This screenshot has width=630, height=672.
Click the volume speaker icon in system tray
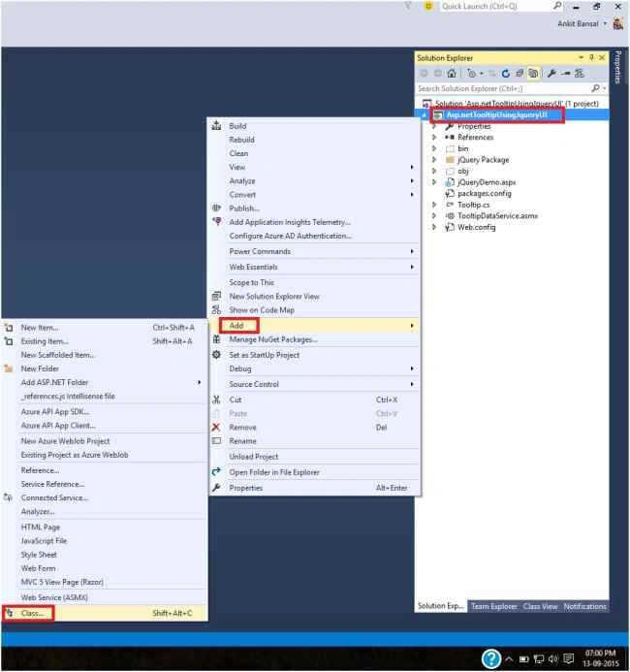(553, 658)
